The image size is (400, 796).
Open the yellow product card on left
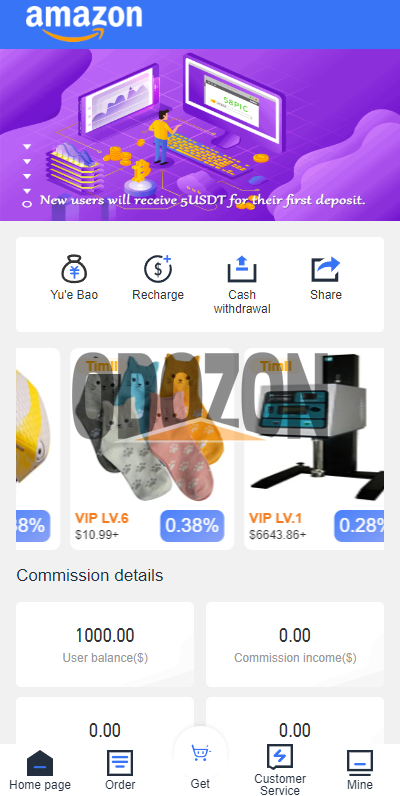38,449
